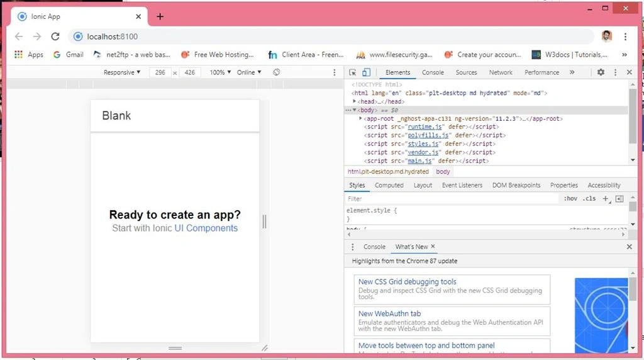This screenshot has height=360, width=644.
Task: Open the Chrome three-dot menu
Action: click(x=625, y=37)
